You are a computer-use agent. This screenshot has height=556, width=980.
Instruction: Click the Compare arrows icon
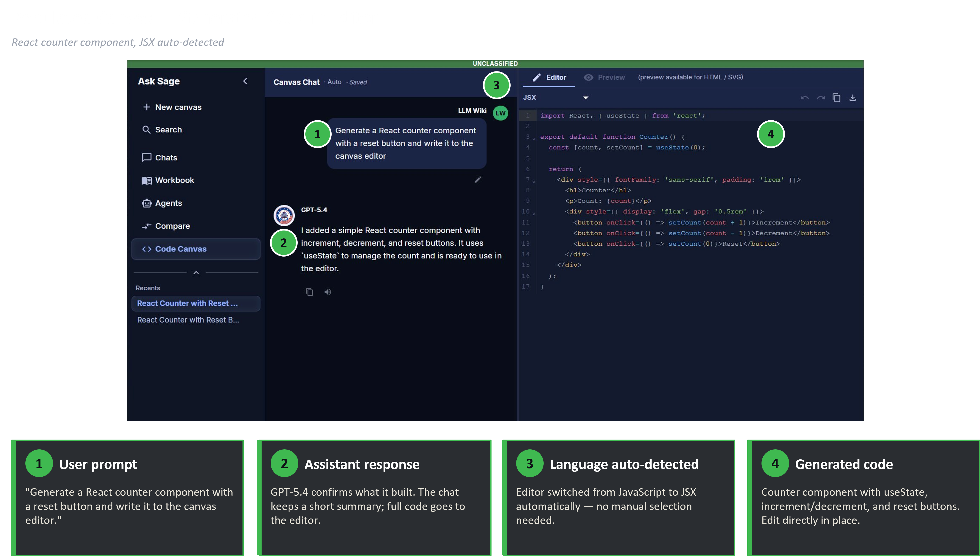[x=147, y=226]
